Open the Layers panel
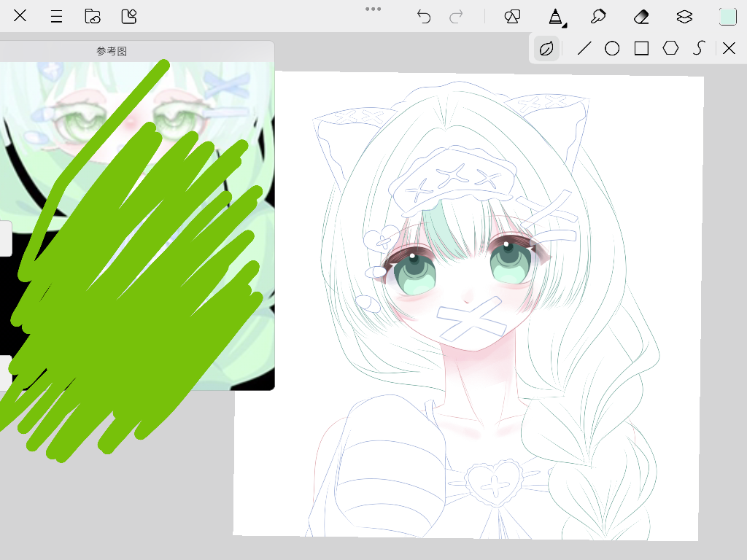The image size is (747, 560). click(x=684, y=16)
